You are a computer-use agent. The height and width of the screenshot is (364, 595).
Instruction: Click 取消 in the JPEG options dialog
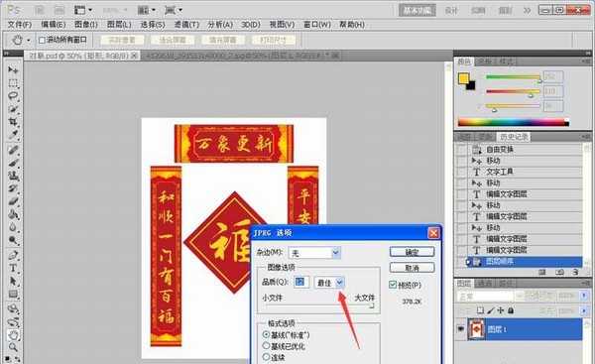[412, 268]
